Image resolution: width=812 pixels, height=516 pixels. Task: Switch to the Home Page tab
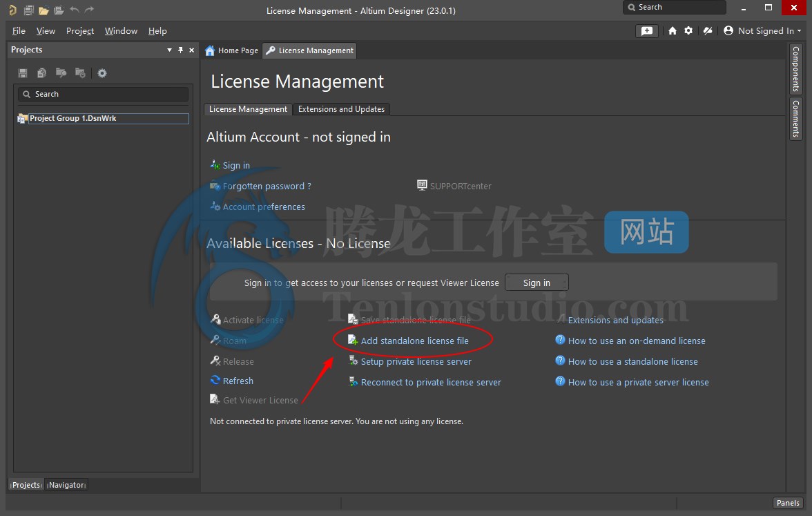coord(231,50)
